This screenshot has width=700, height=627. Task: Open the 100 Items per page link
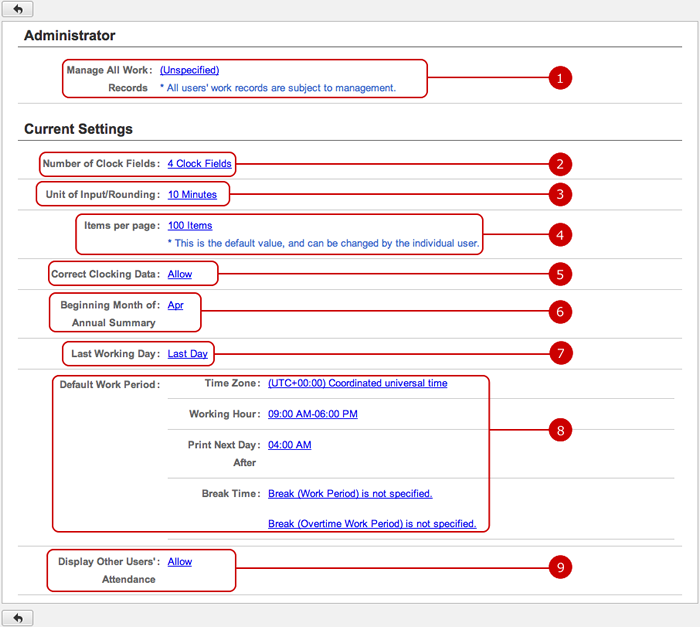click(x=190, y=226)
